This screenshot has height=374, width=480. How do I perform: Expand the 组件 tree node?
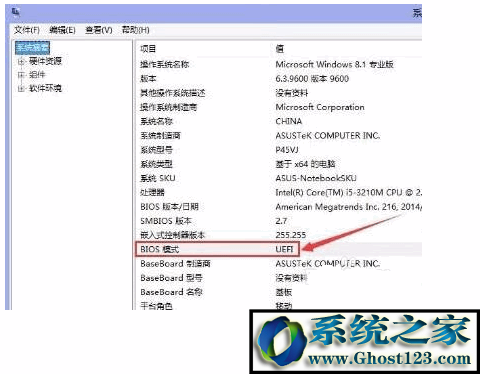(21, 75)
